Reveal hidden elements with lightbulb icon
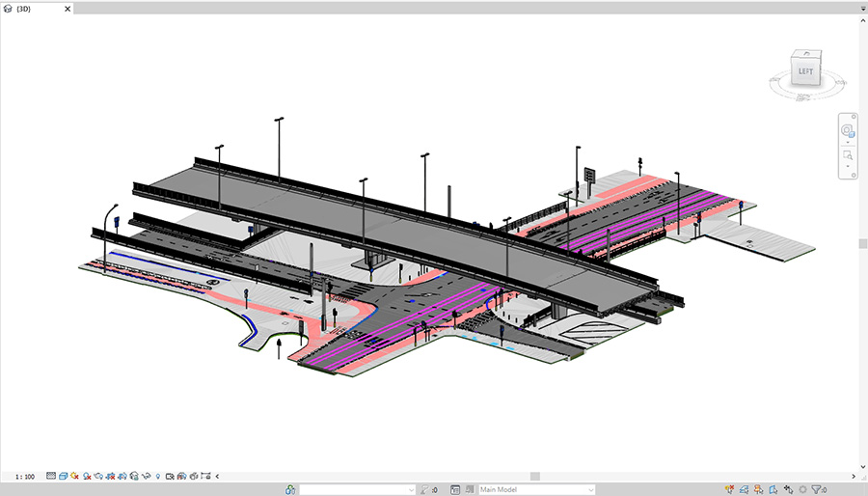This screenshot has width=868, height=496. pyautogui.click(x=158, y=476)
